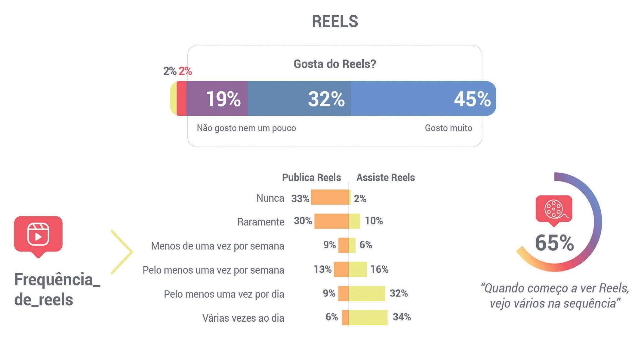Click the REELS title

(x=335, y=21)
